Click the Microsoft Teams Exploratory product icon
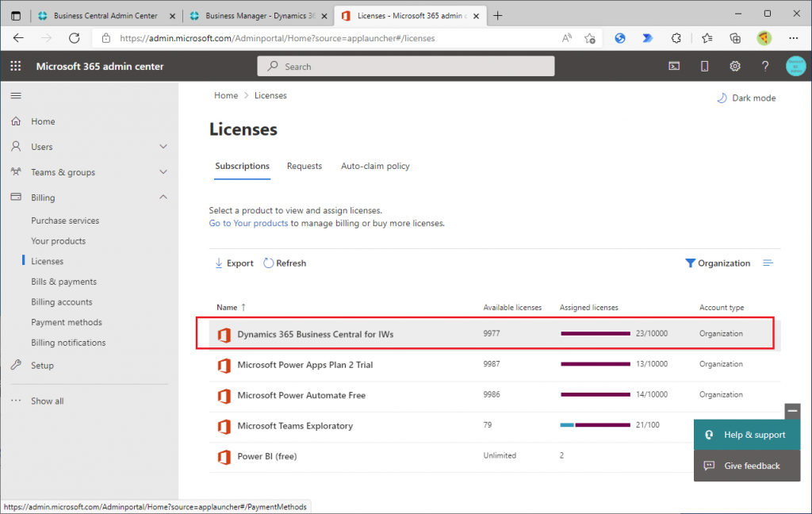The image size is (812, 514). click(224, 427)
